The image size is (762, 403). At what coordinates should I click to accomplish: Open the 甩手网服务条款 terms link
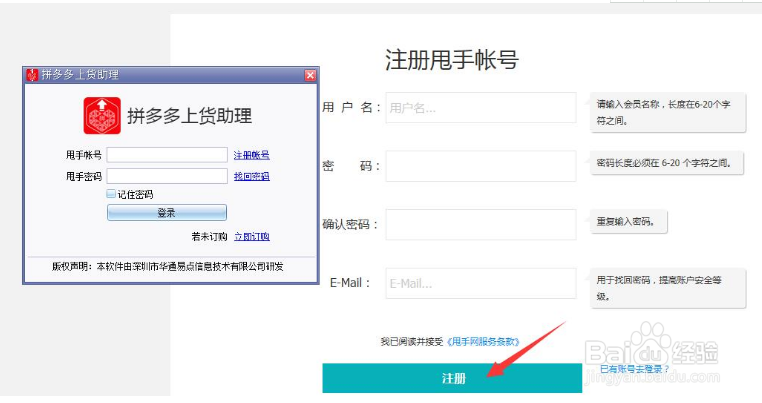[483, 342]
